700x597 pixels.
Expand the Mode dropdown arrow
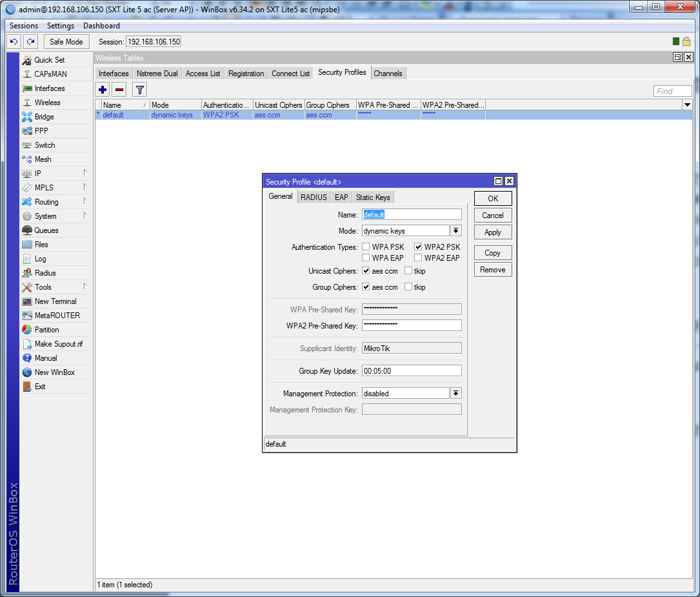point(455,231)
